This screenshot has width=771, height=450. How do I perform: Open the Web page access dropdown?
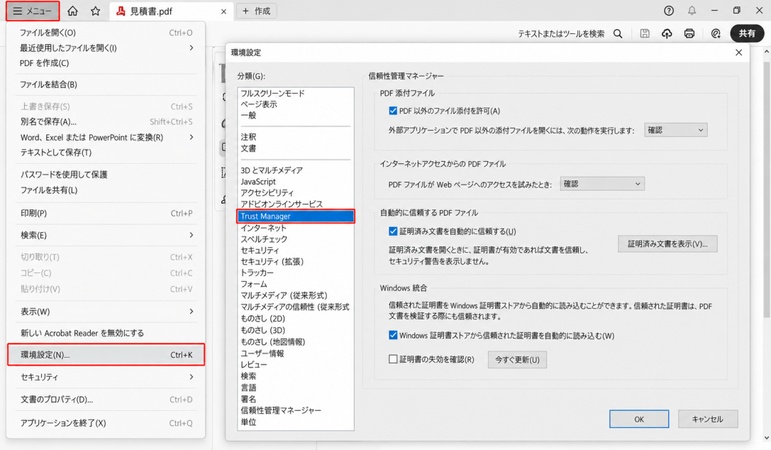point(602,184)
